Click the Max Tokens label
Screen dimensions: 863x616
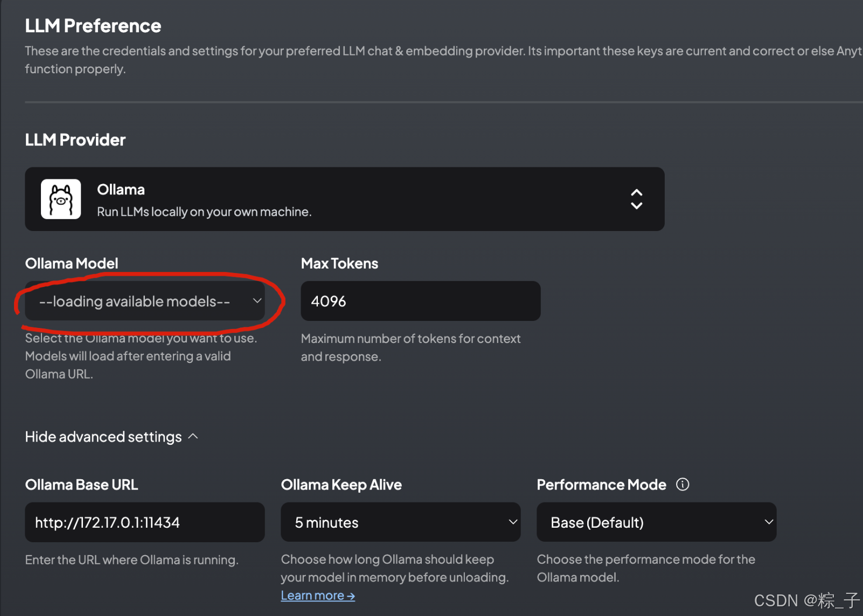coord(339,263)
